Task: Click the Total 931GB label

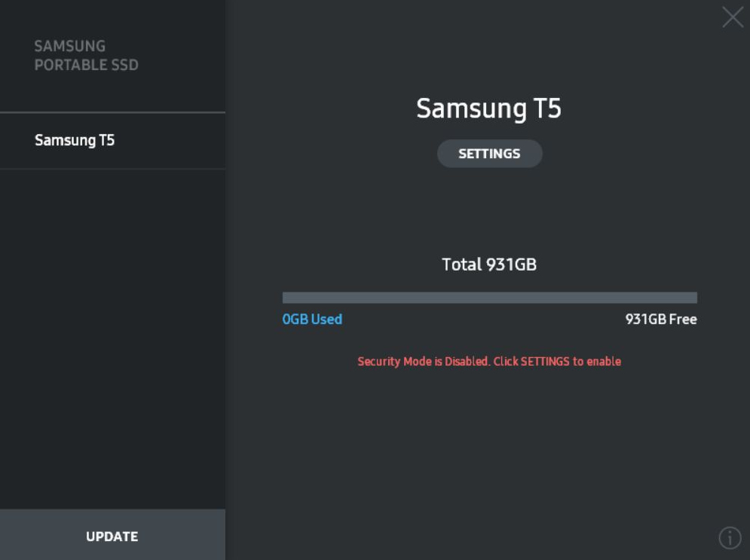Action: (x=489, y=265)
